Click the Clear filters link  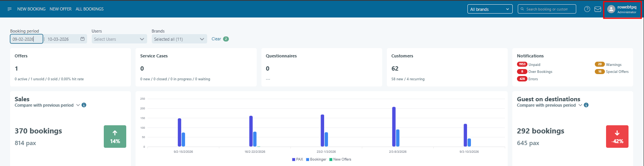(216, 39)
